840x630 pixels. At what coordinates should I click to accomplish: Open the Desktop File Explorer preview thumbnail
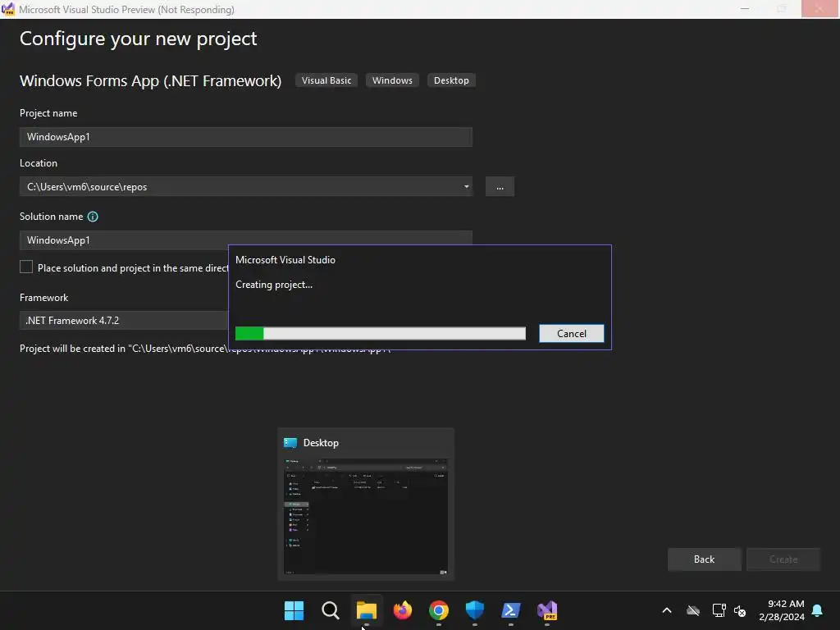[x=366, y=517]
